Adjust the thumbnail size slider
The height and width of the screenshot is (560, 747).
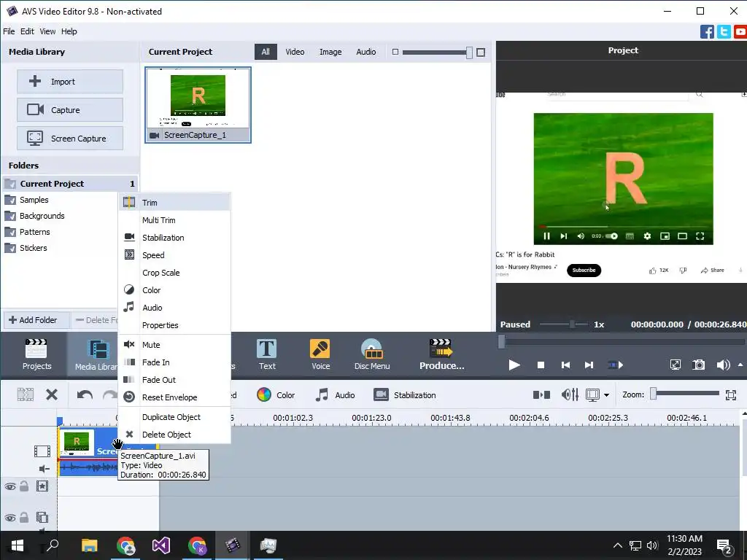click(x=469, y=52)
